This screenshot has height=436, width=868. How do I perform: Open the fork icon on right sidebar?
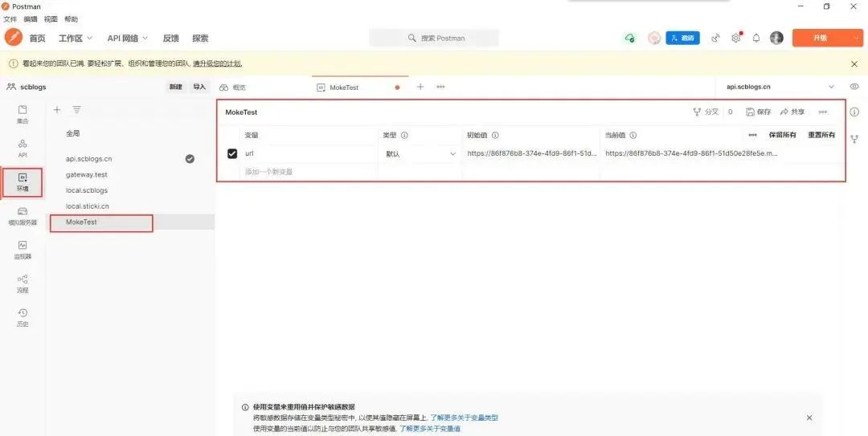(854, 138)
